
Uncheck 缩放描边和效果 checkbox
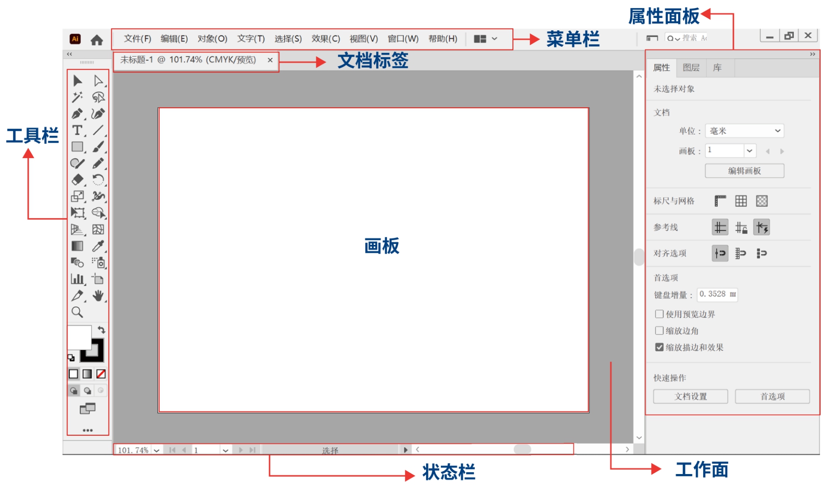click(659, 347)
